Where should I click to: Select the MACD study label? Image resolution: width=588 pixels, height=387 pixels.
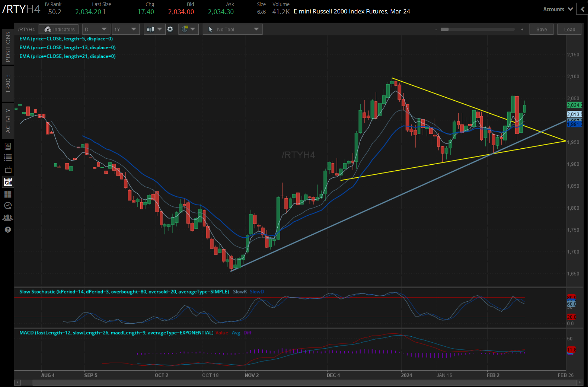117,333
